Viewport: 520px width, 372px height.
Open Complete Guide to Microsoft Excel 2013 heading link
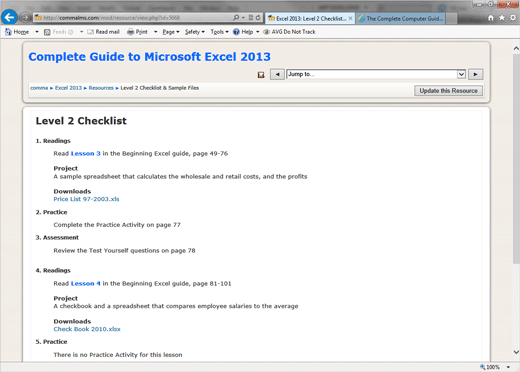coord(149,57)
